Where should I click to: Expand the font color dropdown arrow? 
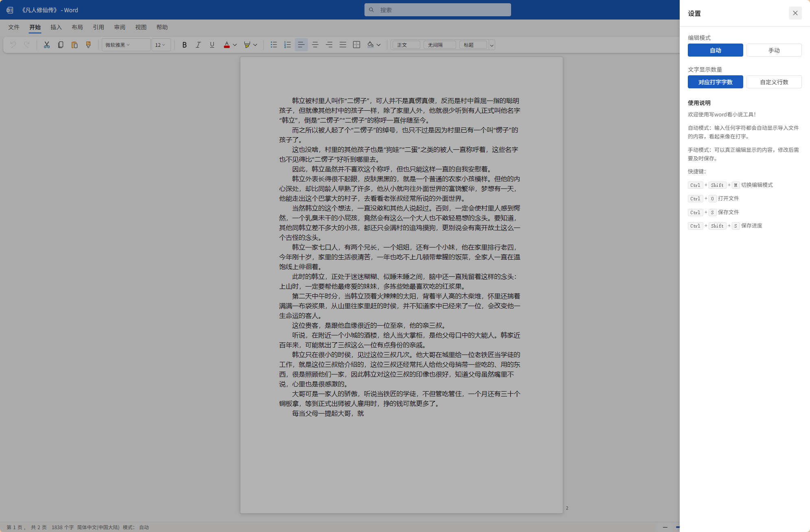tap(235, 45)
